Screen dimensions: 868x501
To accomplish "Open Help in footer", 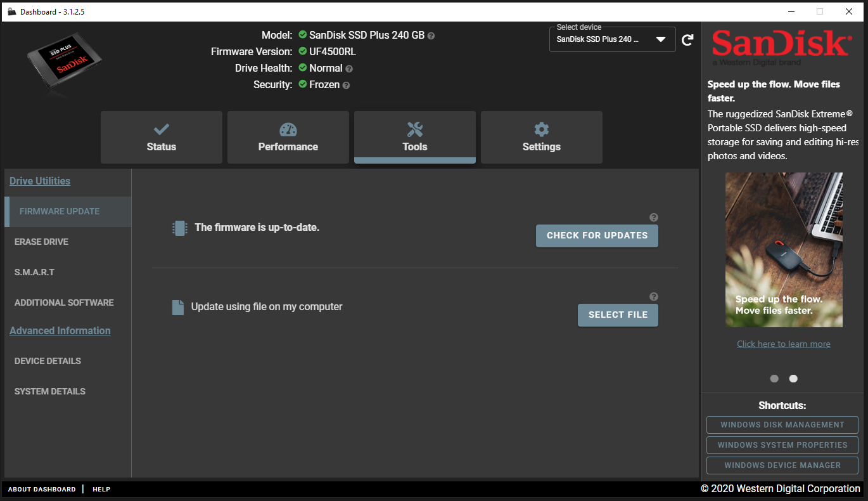I will tap(101, 489).
